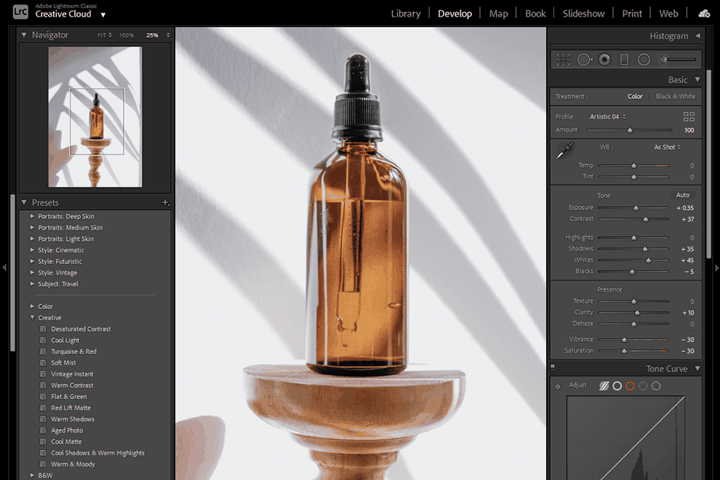
Task: Select the red channel curve circle
Action: (x=630, y=385)
